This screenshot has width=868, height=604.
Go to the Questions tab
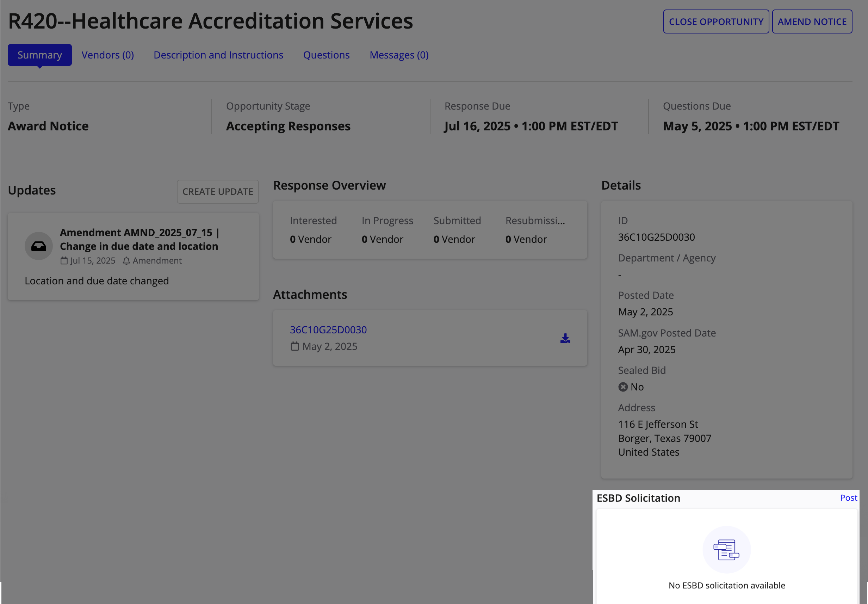point(326,55)
